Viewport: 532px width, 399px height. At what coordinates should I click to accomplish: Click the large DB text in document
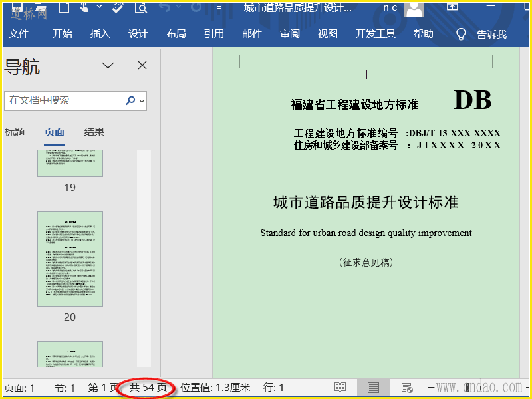[x=473, y=100]
